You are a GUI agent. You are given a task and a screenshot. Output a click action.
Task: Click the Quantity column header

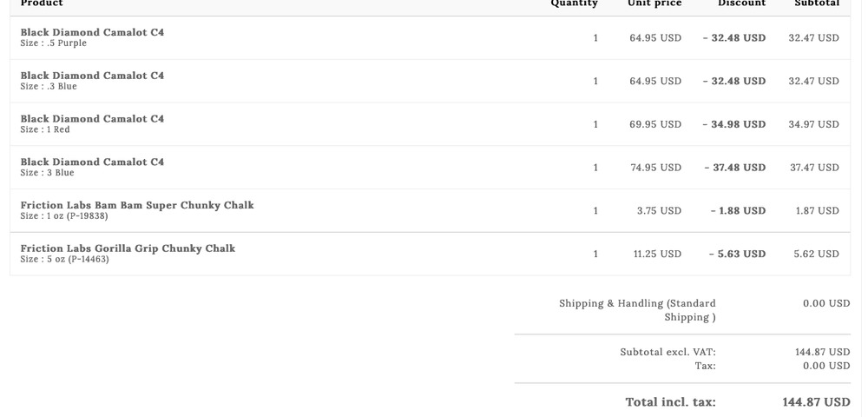574,3
